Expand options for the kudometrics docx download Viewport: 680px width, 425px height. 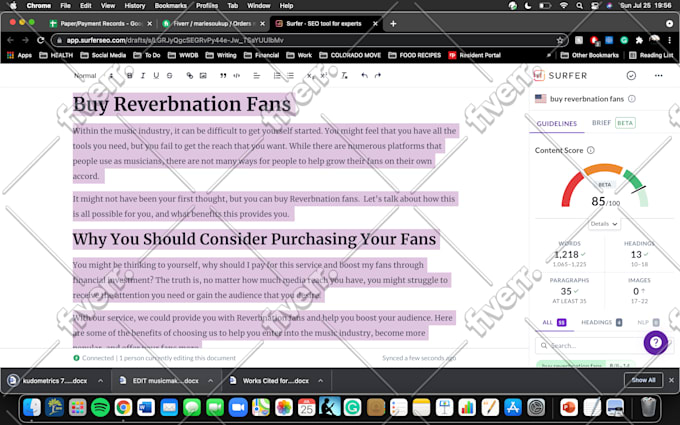pyautogui.click(x=101, y=381)
